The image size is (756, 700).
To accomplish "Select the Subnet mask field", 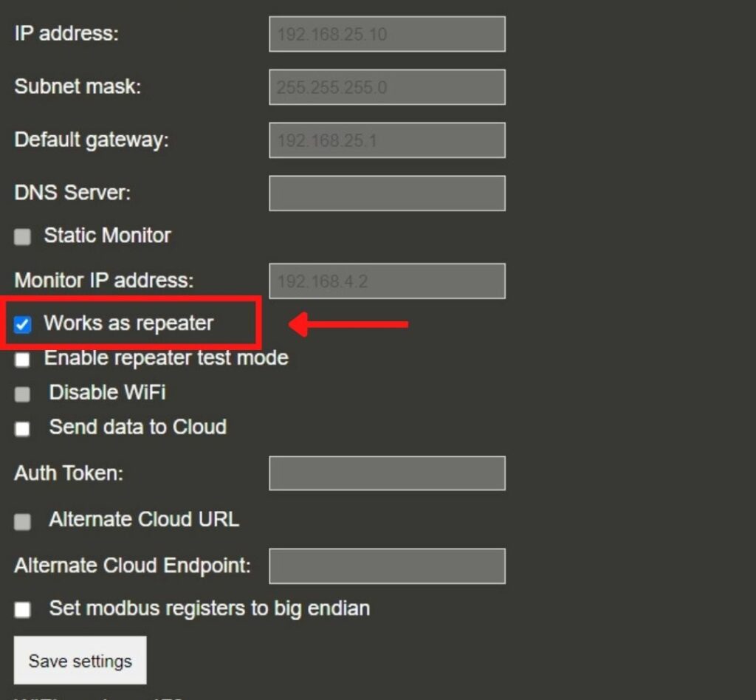I will (387, 87).
